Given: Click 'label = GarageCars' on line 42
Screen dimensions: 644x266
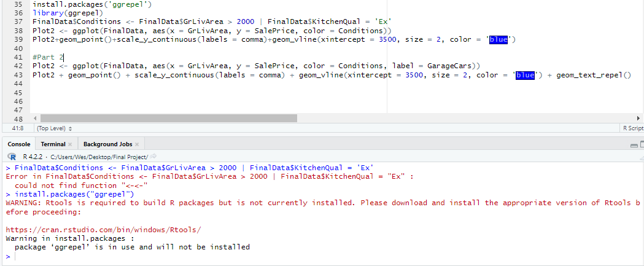Looking at the screenshot, I should point(432,66).
